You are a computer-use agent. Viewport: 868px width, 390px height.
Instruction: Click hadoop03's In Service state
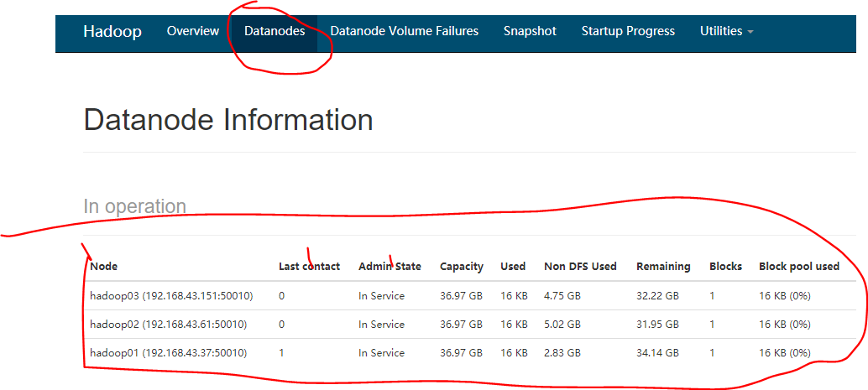click(x=381, y=296)
